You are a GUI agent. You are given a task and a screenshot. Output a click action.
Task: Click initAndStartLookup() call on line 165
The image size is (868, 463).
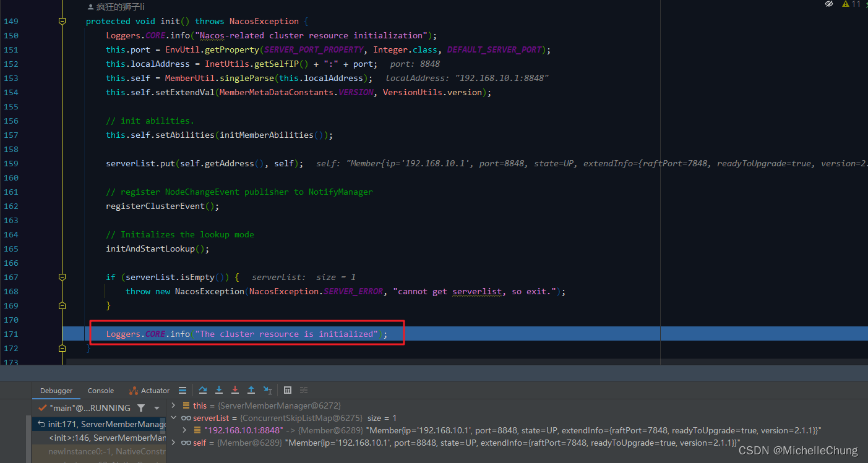pos(158,248)
